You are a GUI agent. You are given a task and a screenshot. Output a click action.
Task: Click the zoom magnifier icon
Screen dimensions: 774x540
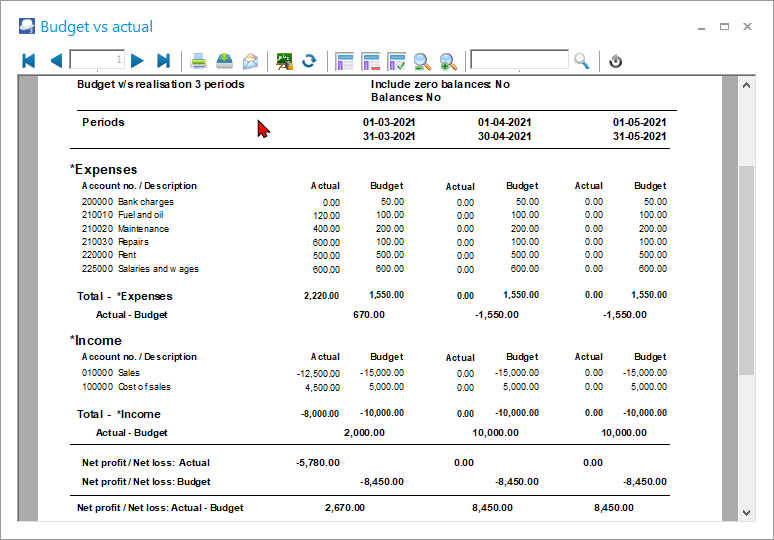422,61
